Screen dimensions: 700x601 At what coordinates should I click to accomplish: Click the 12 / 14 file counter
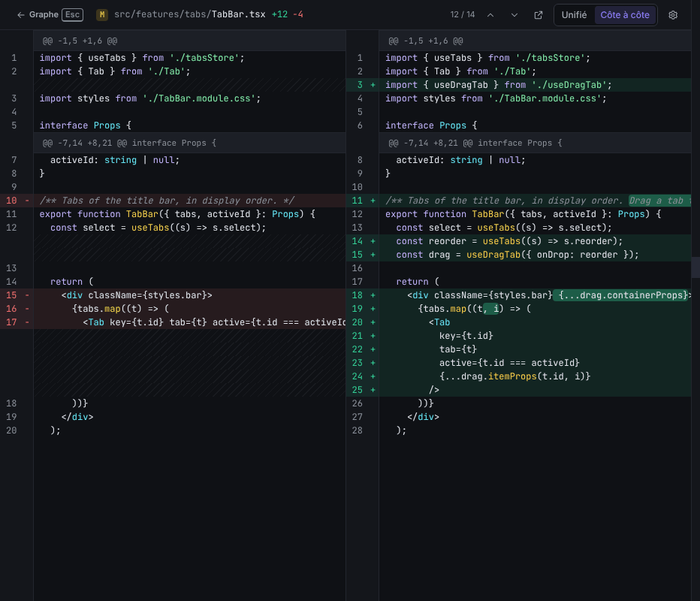tap(463, 15)
